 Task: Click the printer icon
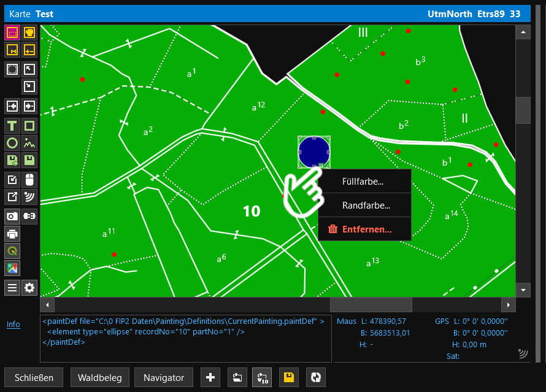(12, 233)
